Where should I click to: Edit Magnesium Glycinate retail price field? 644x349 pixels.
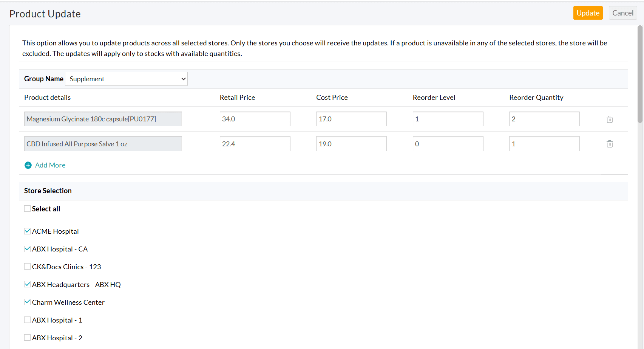coord(255,119)
